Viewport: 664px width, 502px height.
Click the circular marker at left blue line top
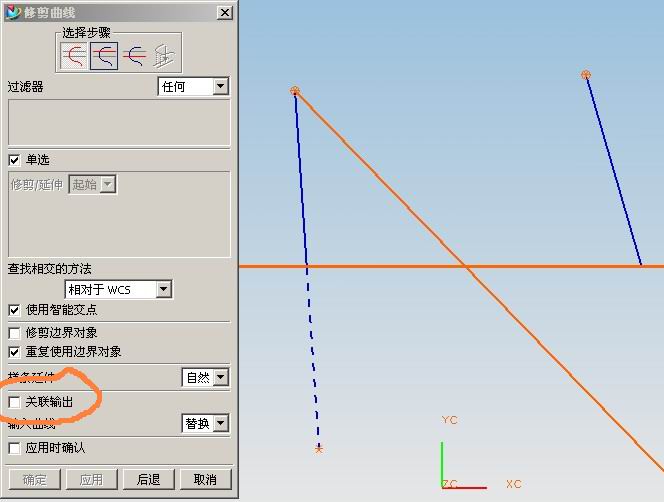pos(295,91)
